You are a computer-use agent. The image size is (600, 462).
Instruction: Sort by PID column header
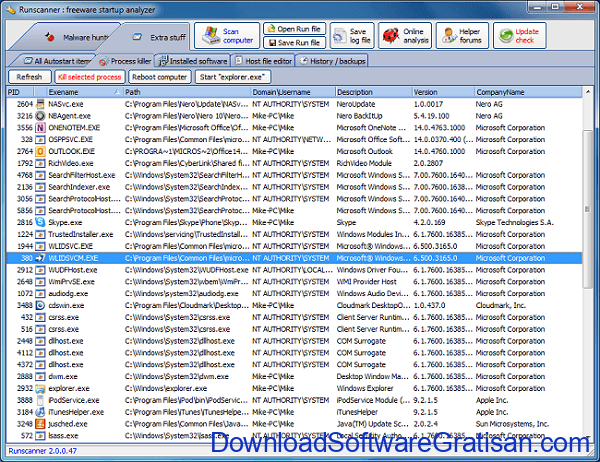click(20, 92)
